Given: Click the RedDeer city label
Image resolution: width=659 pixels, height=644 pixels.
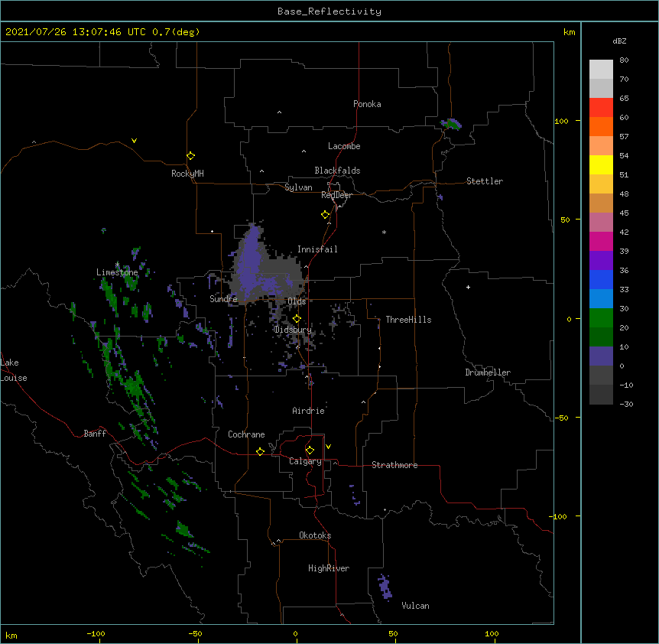Looking at the screenshot, I should pos(336,195).
